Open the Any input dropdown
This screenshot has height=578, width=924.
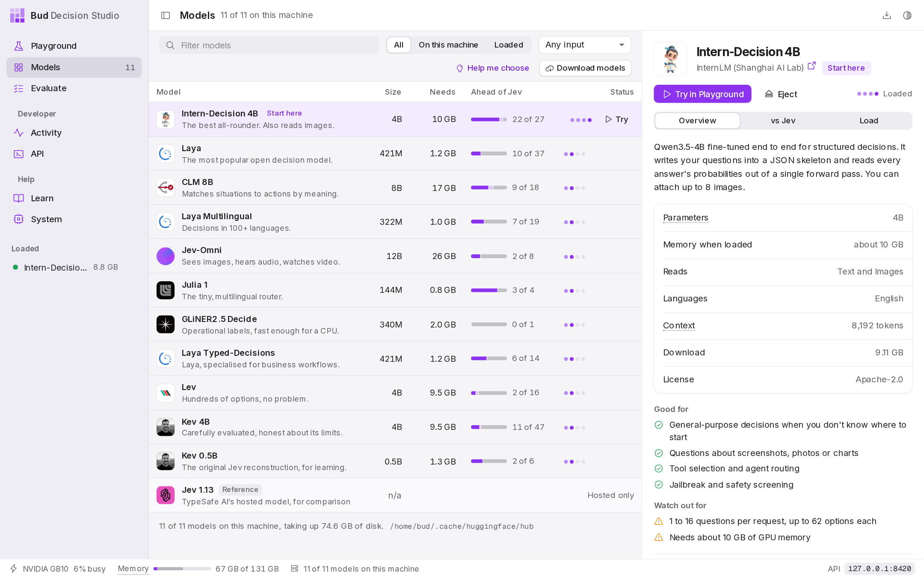click(585, 45)
